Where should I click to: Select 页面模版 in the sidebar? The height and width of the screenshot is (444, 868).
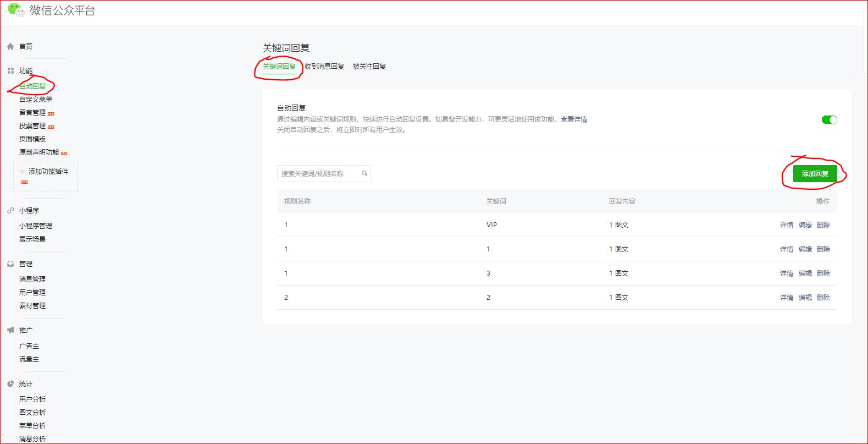(32, 139)
